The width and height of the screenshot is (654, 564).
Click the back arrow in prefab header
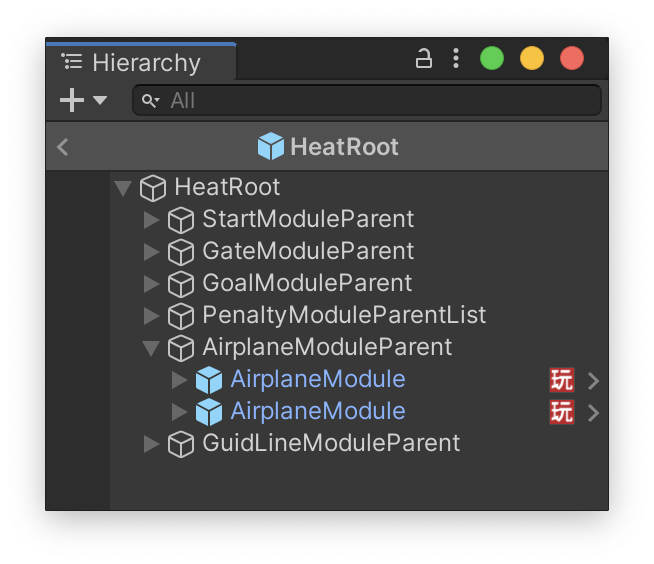click(63, 147)
